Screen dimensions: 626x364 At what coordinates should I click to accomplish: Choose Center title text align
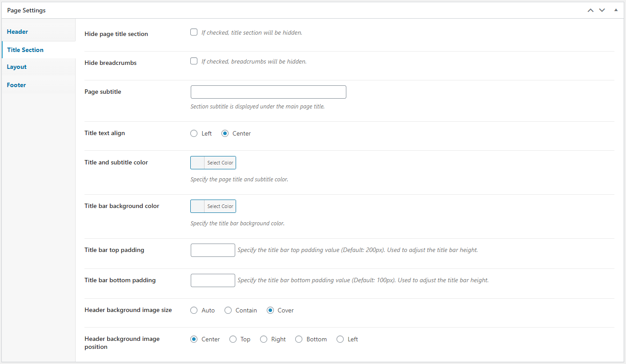pos(225,133)
